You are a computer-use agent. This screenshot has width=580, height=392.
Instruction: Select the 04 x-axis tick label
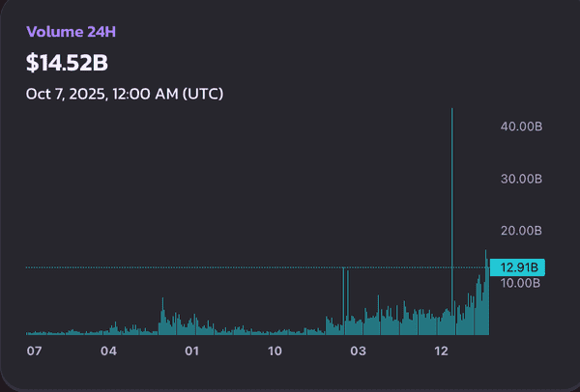point(109,350)
